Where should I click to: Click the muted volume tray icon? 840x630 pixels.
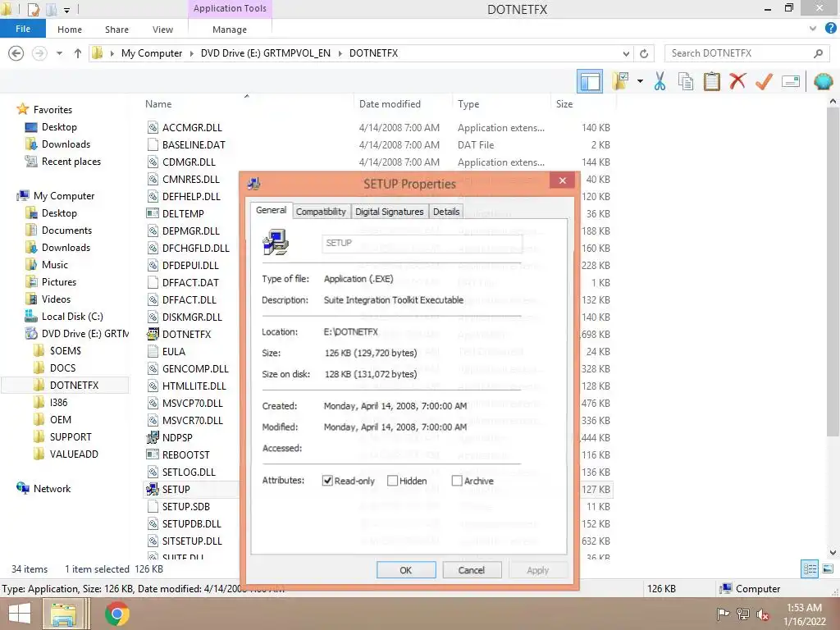tap(763, 614)
